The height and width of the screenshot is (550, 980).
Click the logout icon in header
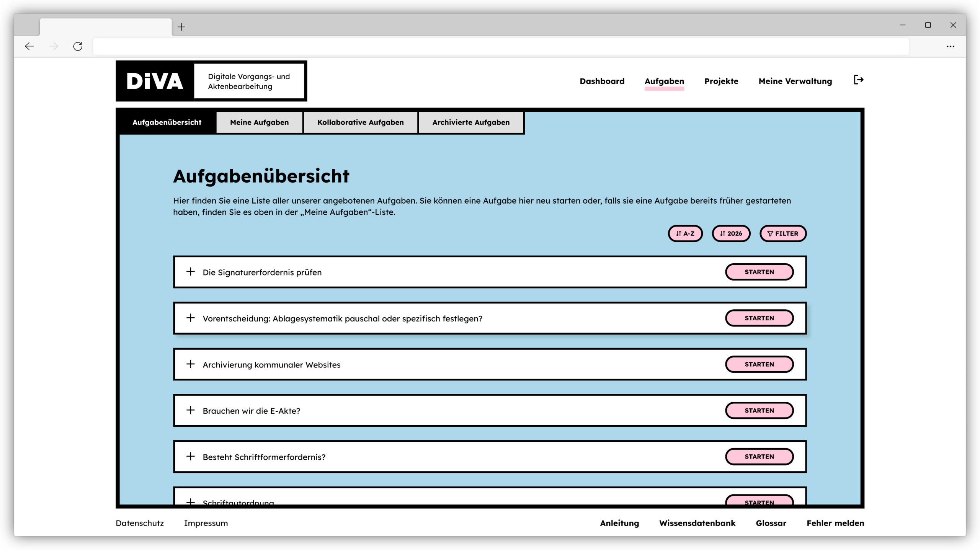(858, 80)
